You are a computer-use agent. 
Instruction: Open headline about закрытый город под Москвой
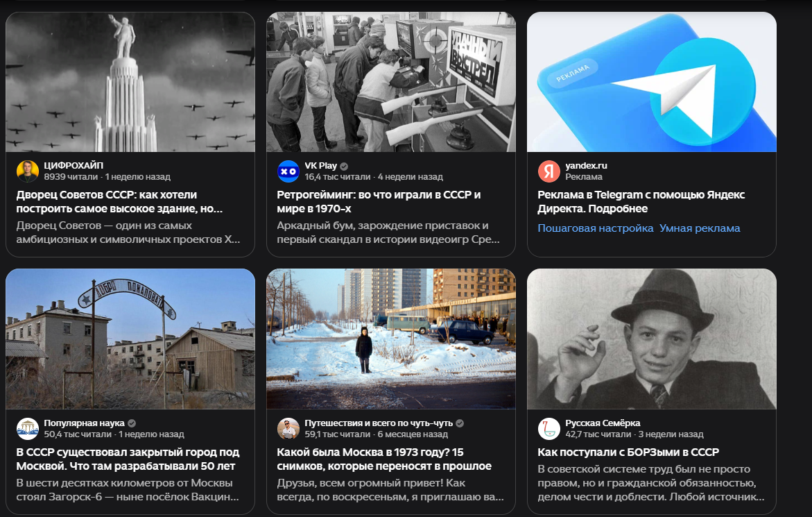tap(128, 459)
